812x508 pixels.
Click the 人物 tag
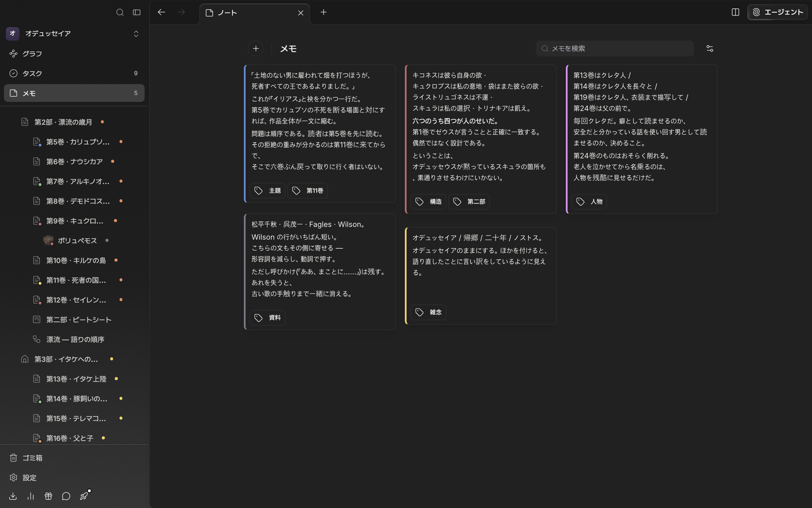(x=589, y=202)
